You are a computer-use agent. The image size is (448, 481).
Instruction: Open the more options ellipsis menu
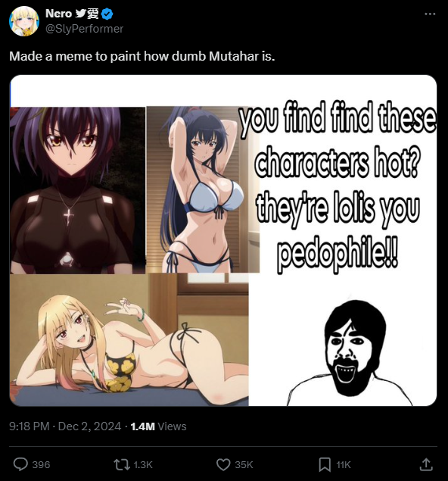coord(430,14)
